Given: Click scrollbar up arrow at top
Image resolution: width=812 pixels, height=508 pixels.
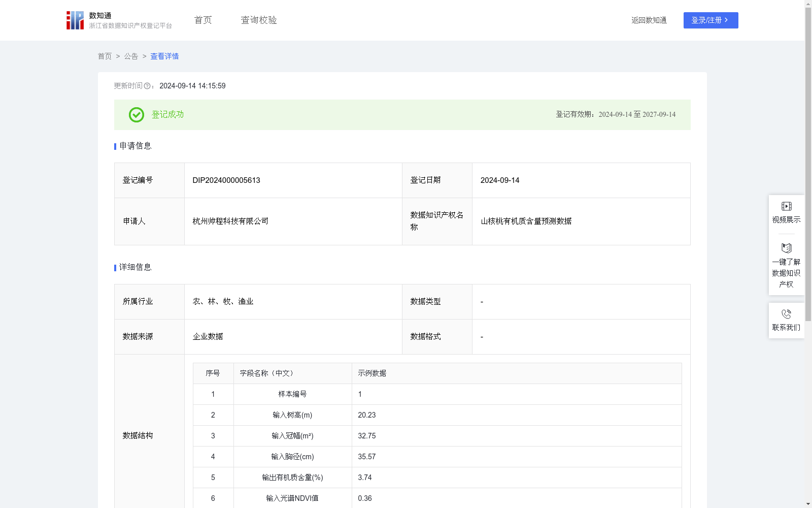Looking at the screenshot, I should [808, 4].
